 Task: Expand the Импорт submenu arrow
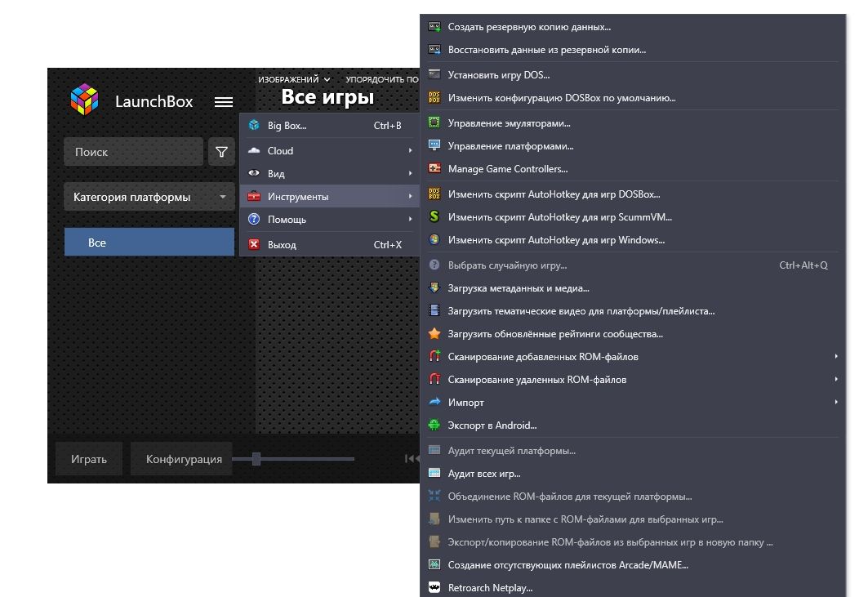[x=836, y=402]
